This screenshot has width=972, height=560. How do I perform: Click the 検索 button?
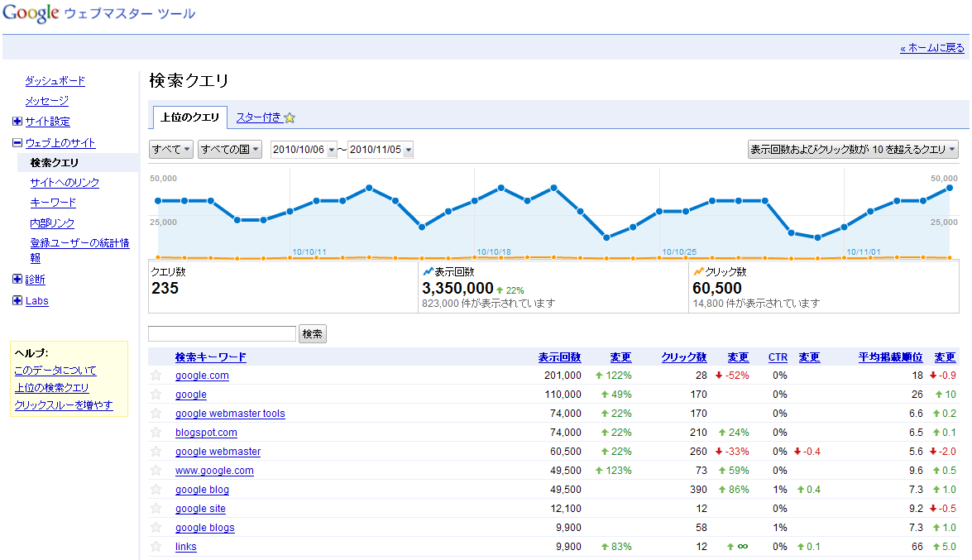(x=313, y=333)
